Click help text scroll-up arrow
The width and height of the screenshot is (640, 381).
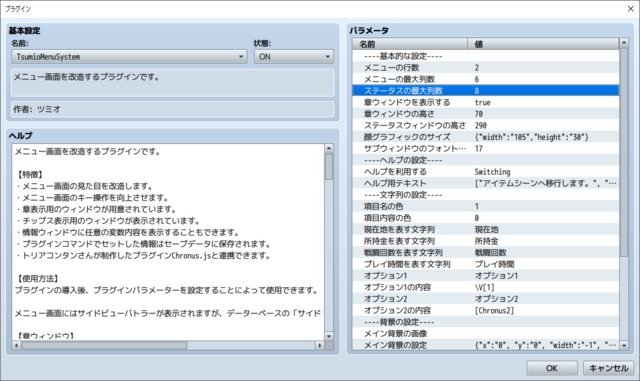(x=329, y=149)
